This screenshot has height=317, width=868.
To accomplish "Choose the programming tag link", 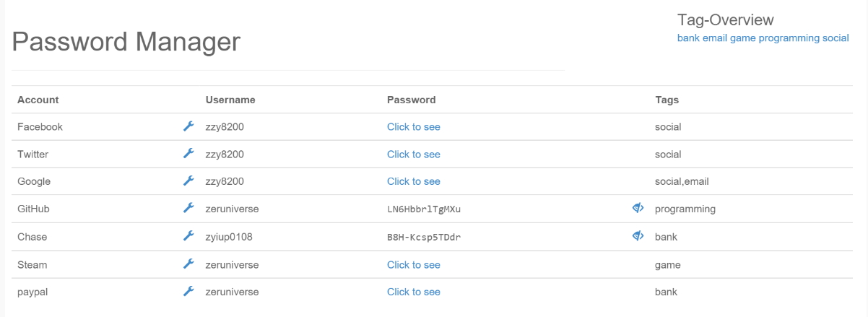I will (x=789, y=38).
